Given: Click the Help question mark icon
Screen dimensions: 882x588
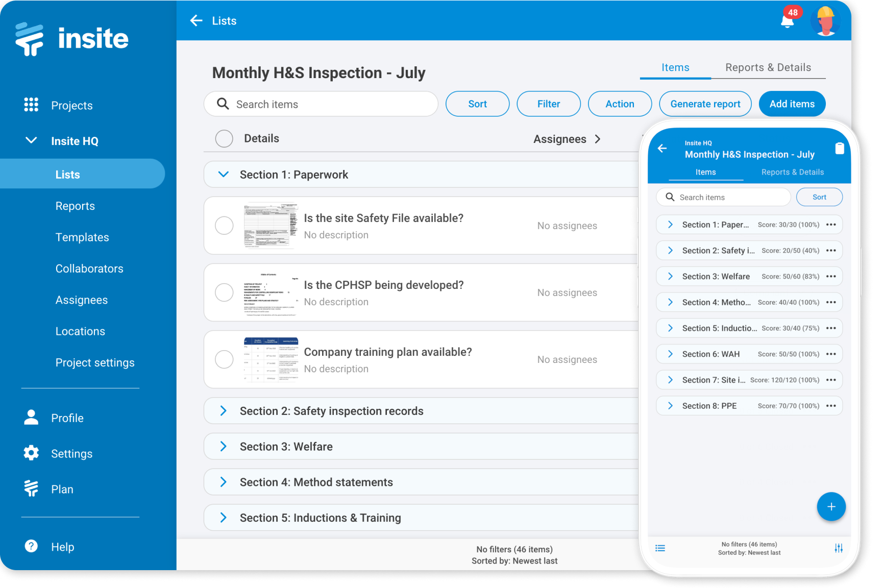Looking at the screenshot, I should click(x=31, y=546).
